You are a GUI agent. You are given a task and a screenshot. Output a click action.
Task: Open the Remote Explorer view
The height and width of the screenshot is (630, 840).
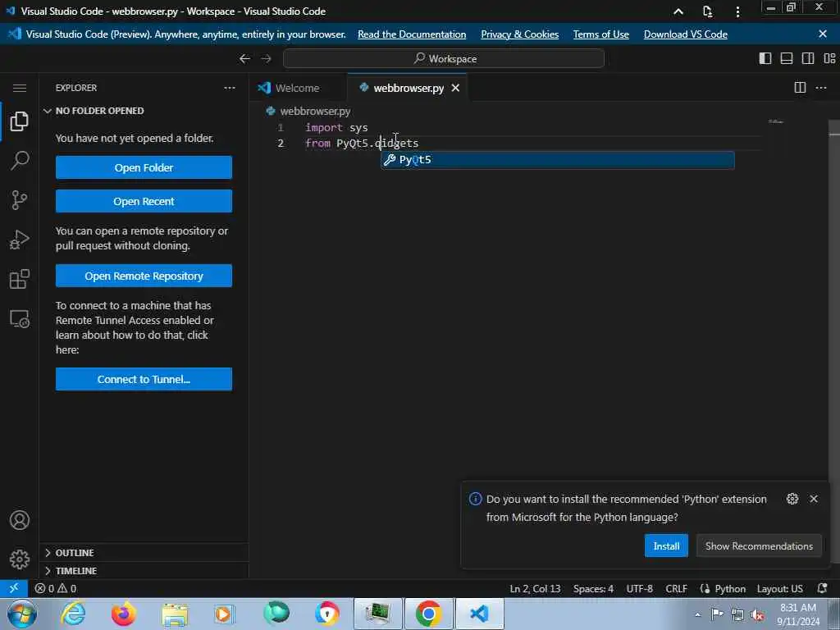(20, 319)
